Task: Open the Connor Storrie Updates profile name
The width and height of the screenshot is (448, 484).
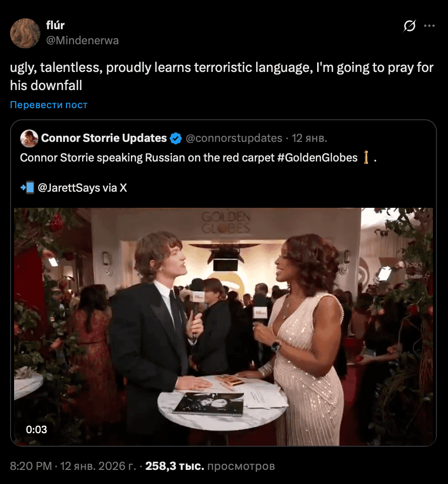Action: (x=104, y=138)
